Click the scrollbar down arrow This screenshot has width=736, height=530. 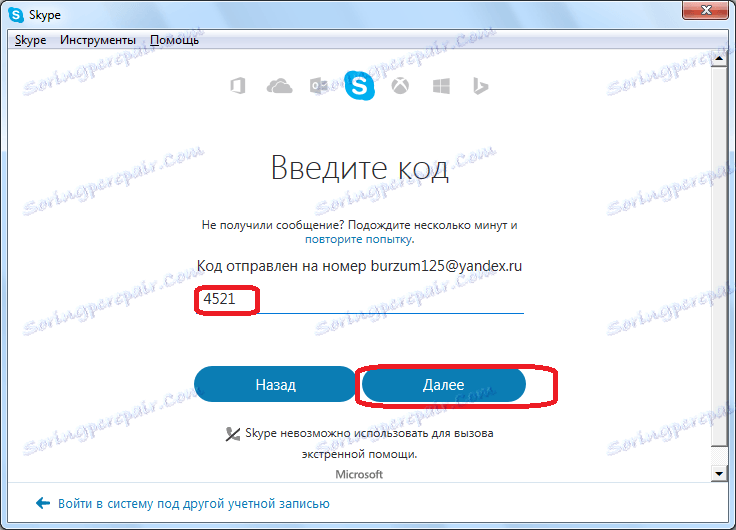[719, 473]
